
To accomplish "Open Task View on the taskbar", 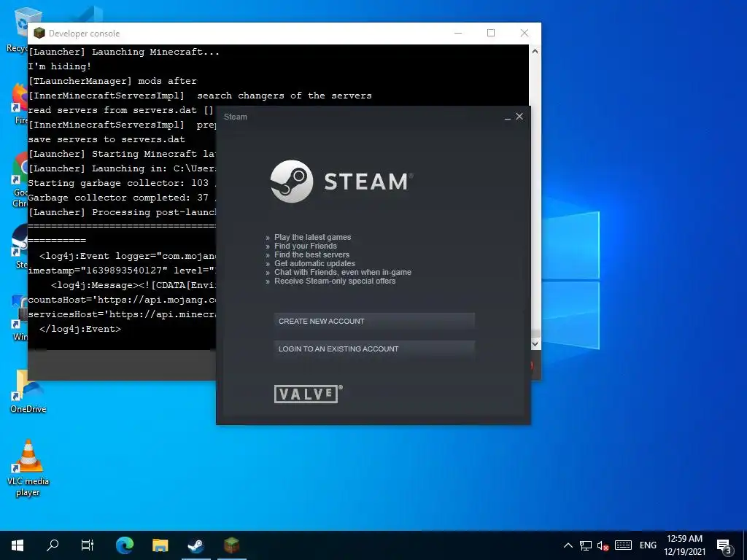I will (x=88, y=545).
